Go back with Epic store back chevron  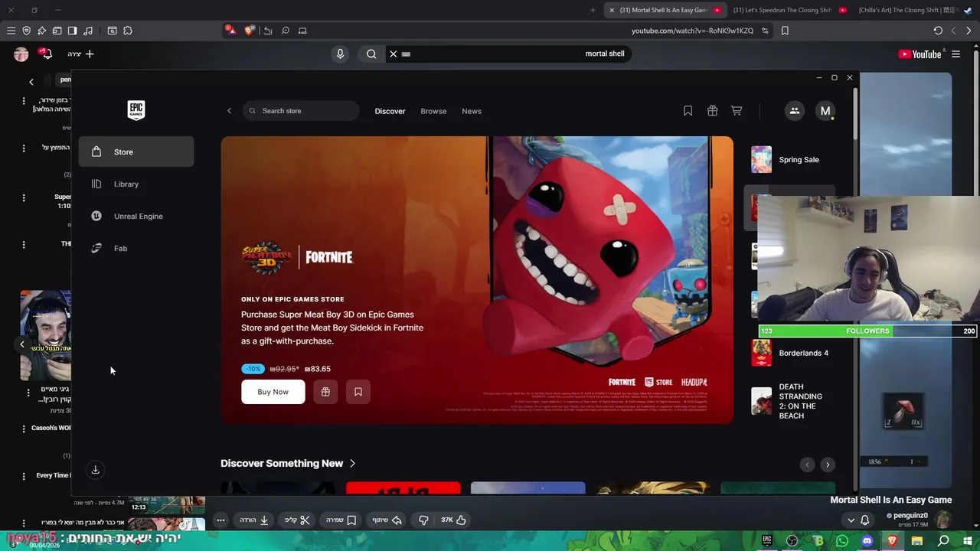(229, 111)
